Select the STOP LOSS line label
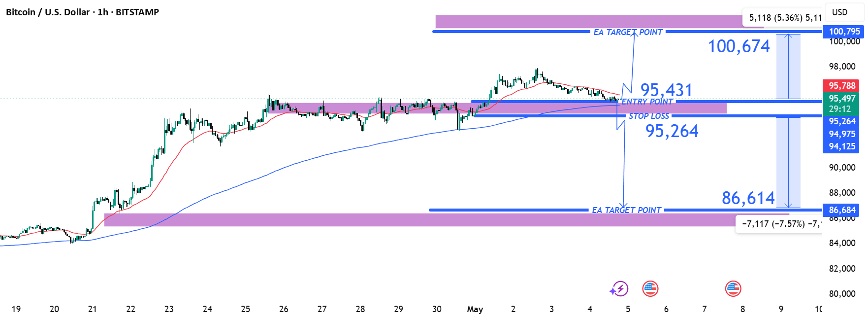 click(649, 116)
